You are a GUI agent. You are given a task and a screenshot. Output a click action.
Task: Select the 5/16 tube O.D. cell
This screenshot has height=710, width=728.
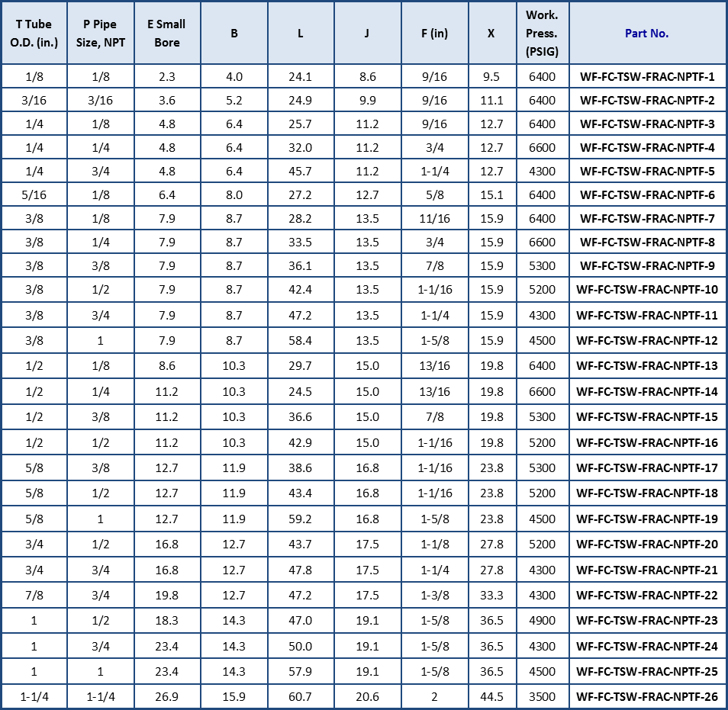click(34, 195)
